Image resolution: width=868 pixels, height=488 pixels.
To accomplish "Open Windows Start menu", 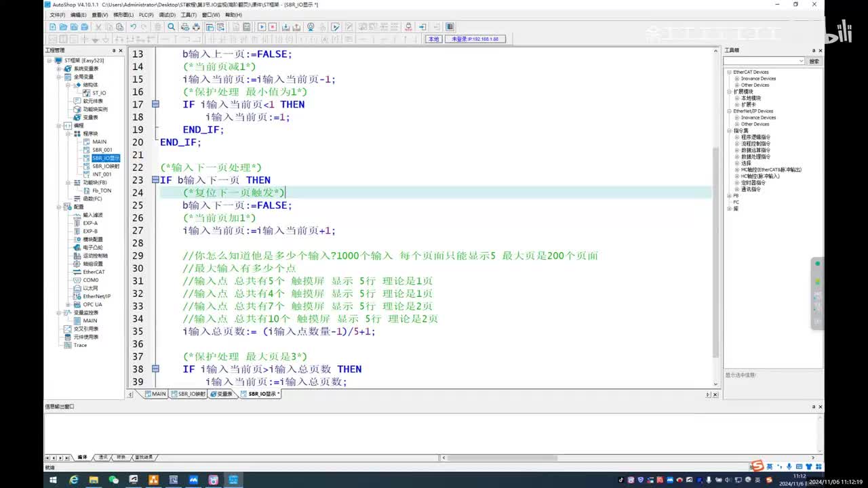I will (52, 480).
